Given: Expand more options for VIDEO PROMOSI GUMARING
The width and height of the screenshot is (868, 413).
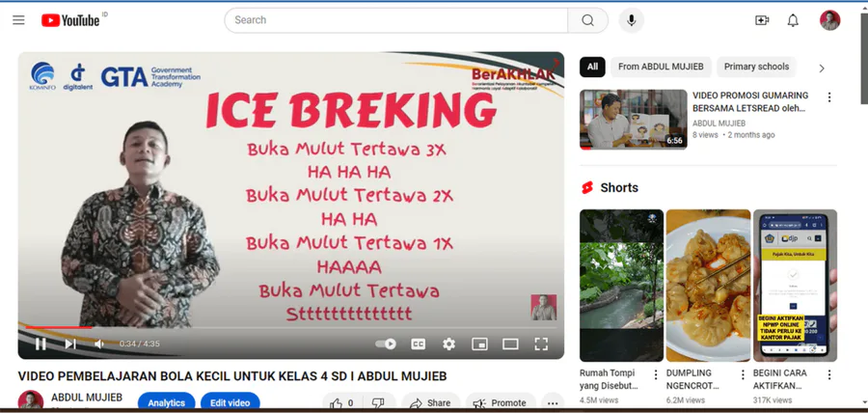Looking at the screenshot, I should pos(828,97).
